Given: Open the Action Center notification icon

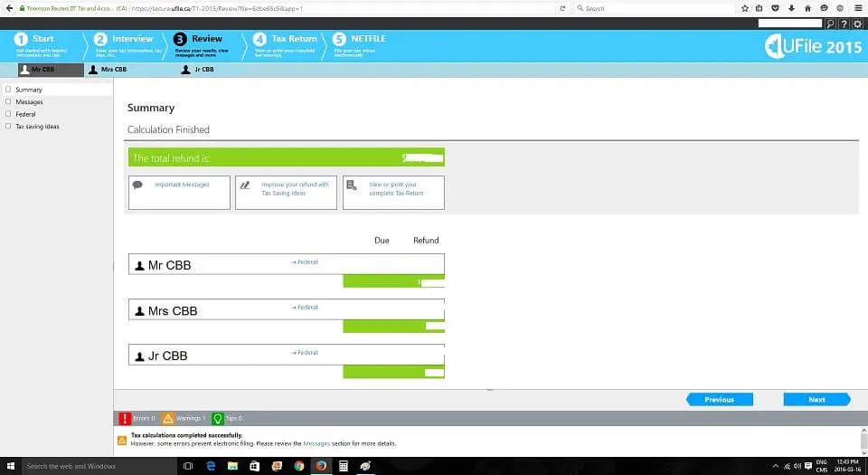Looking at the screenshot, I should tap(808, 466).
